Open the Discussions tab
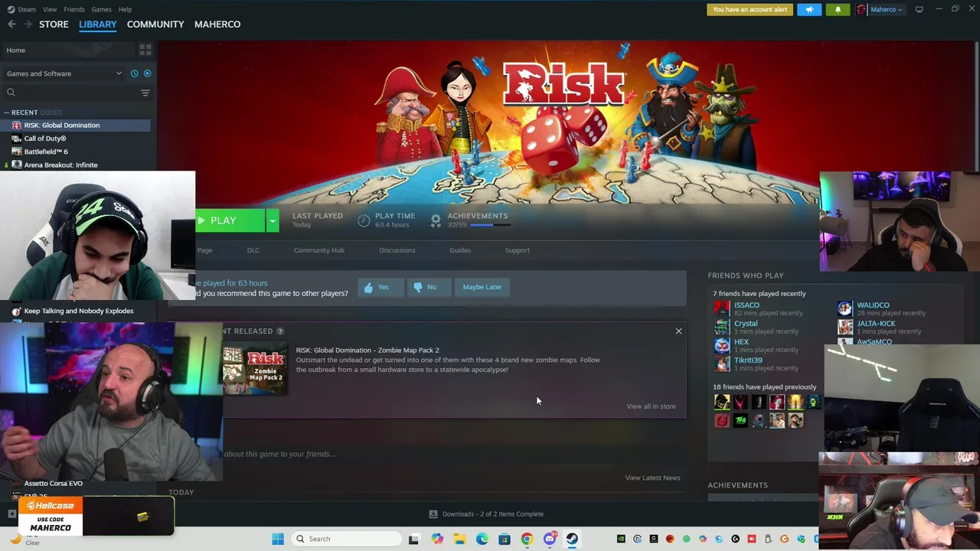Screen dimensions: 980x551 pos(397,250)
